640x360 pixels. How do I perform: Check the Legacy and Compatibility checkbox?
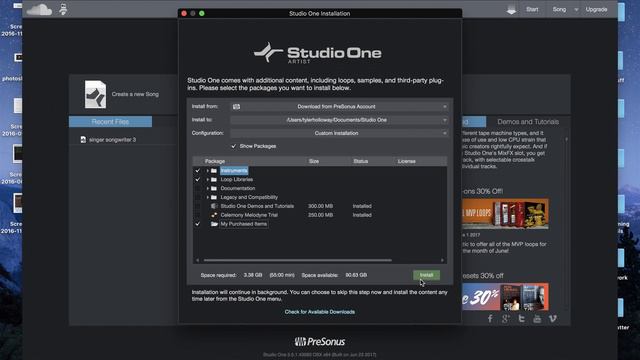198,198
